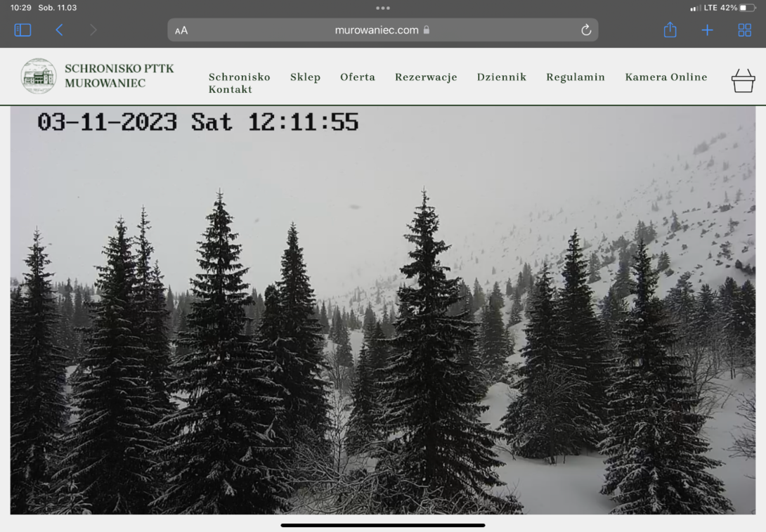Open the Rezerwacje menu item

point(426,77)
